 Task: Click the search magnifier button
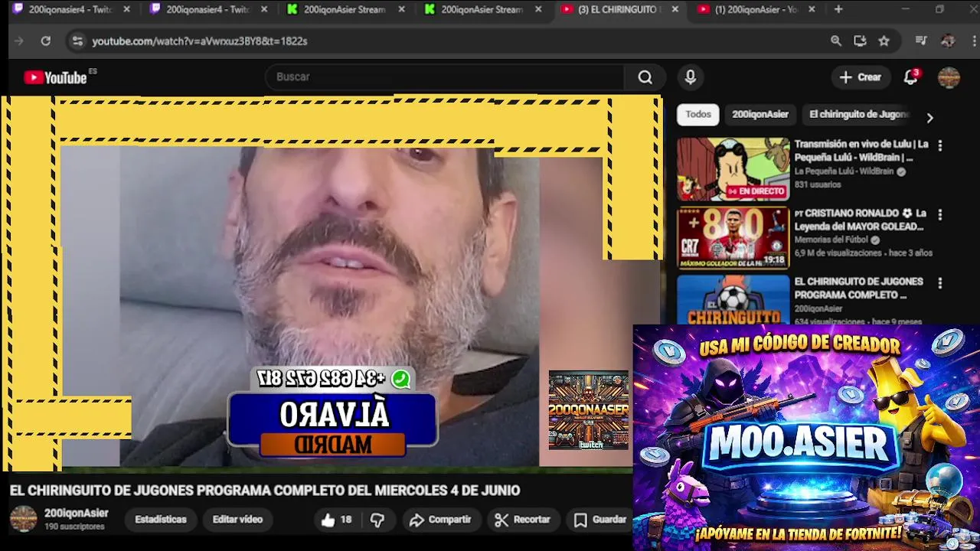click(645, 77)
